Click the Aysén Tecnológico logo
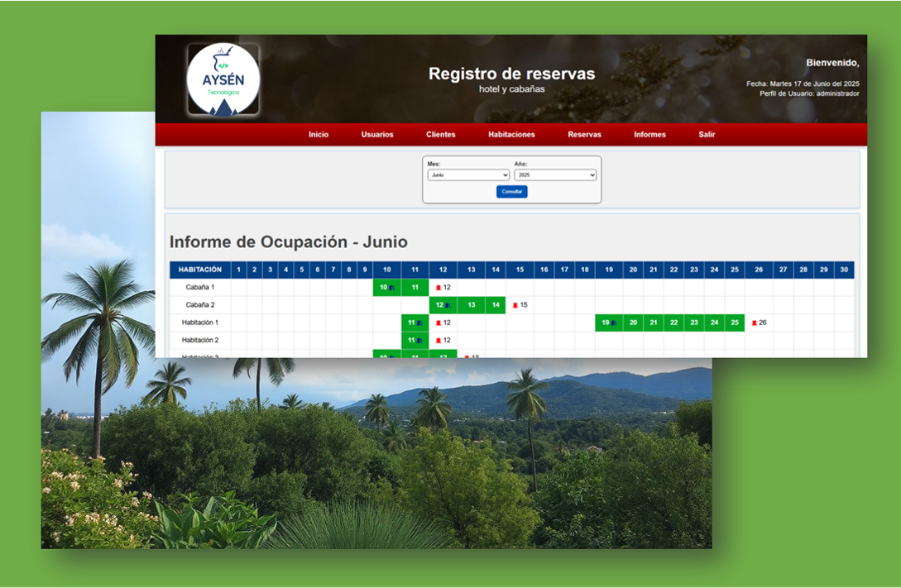 [223, 79]
